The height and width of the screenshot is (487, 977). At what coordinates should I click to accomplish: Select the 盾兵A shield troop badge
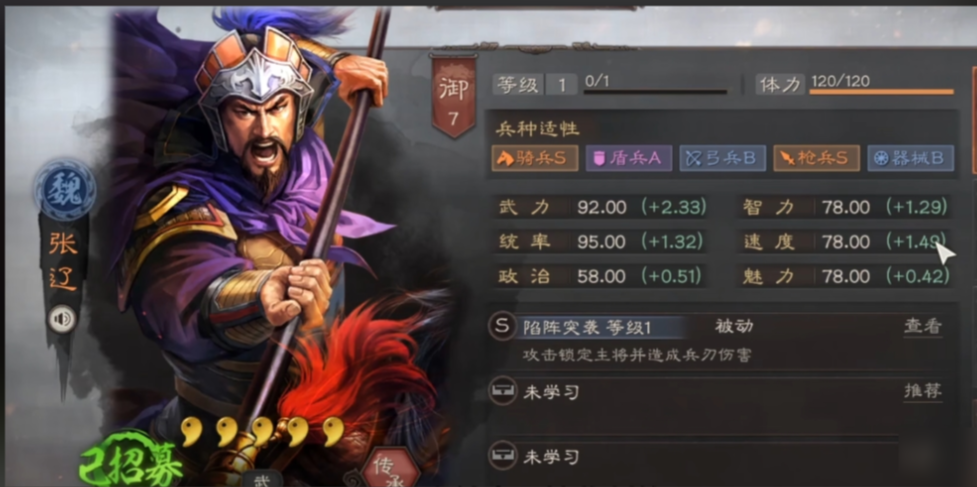628,158
